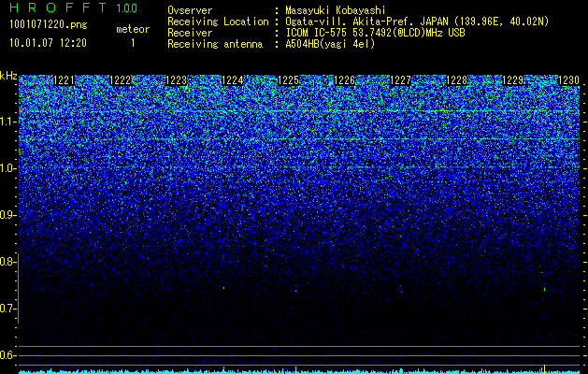
Task: Click the 1223 time marker
Action: pos(177,80)
